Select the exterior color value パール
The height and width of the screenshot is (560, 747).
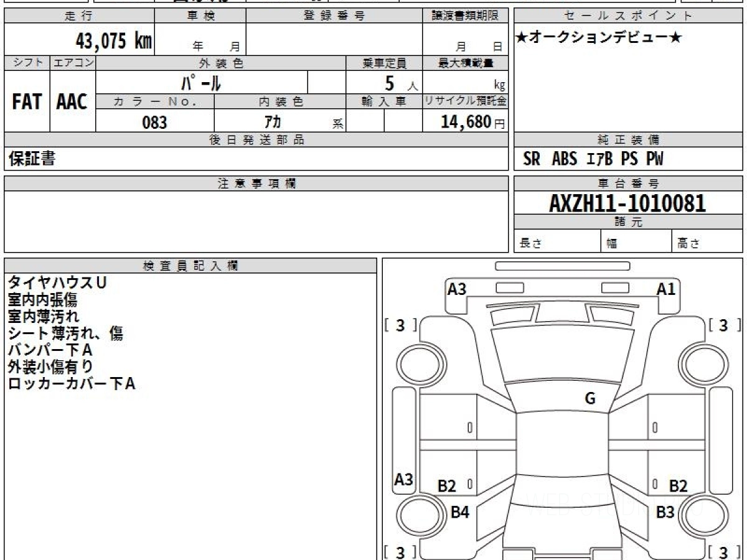tap(200, 82)
